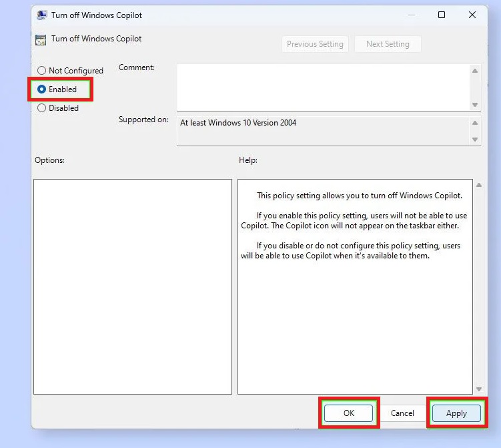Click the 'Options:' label
Viewport: 501px width, 448px height.
pyautogui.click(x=49, y=160)
